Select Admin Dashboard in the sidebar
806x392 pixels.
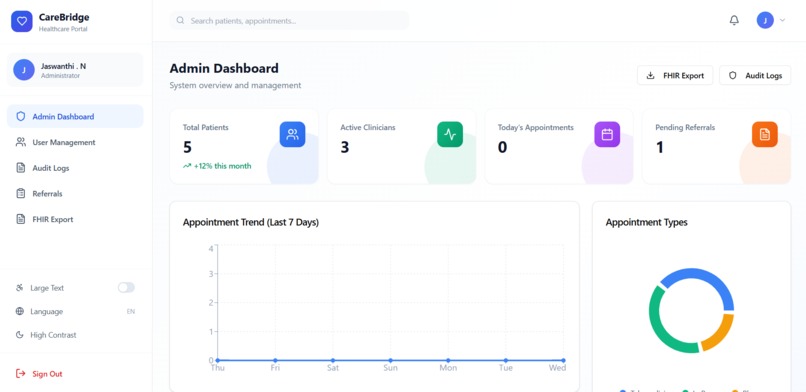75,117
